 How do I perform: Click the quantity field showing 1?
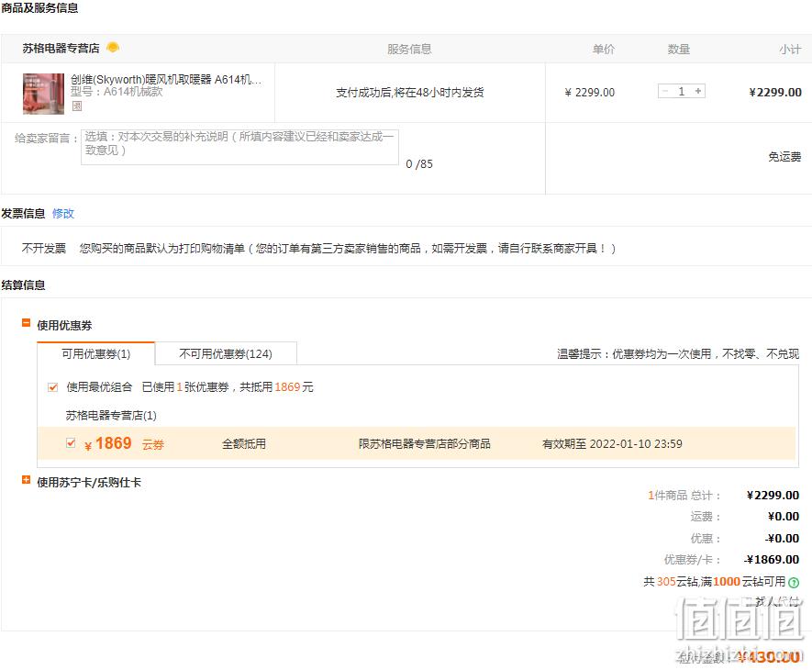pyautogui.click(x=682, y=91)
